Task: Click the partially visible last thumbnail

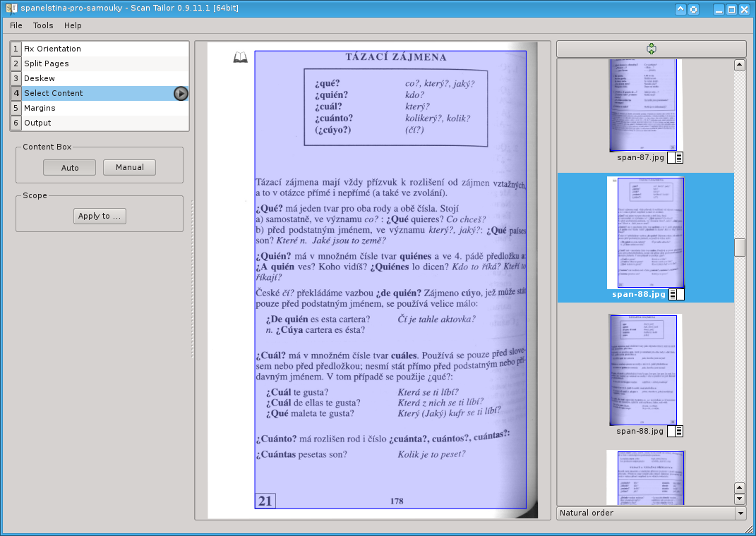Action: pos(646,477)
